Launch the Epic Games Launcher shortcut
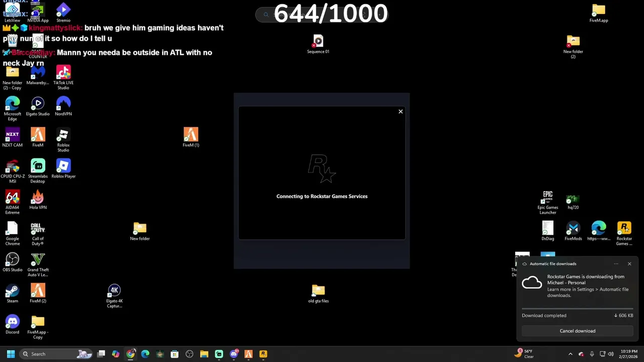Image resolution: width=644 pixels, height=362 pixels. [x=548, y=203]
